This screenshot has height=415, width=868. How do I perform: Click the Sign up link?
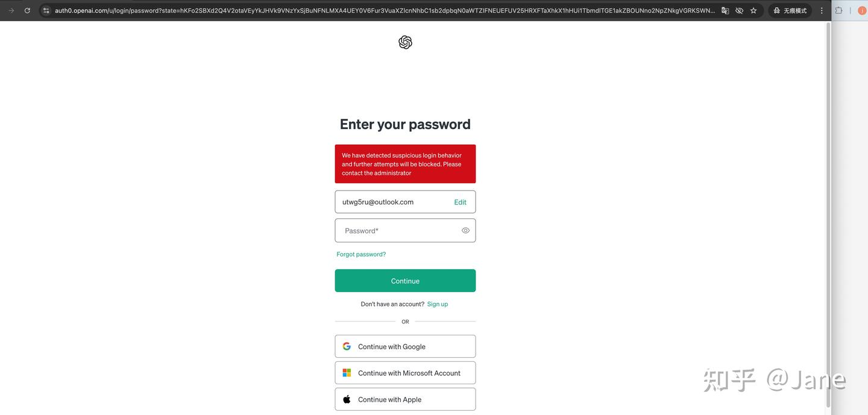click(438, 304)
